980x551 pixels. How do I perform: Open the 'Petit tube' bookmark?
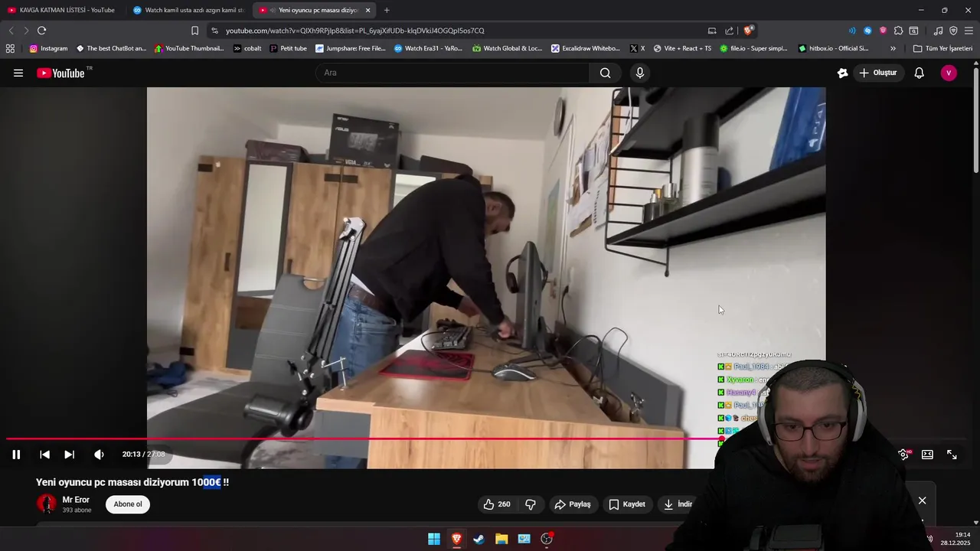[289, 48]
